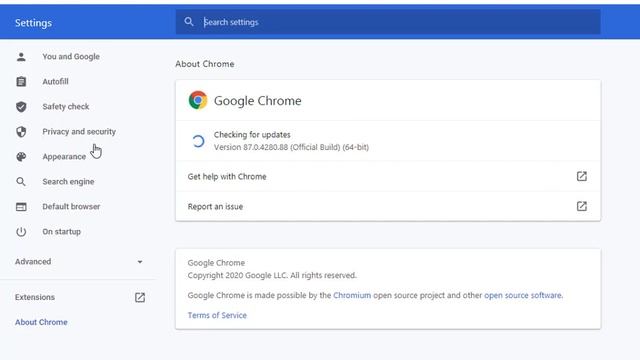
Task: Click the clipboard icon next to Autofill
Action: [x=21, y=82]
